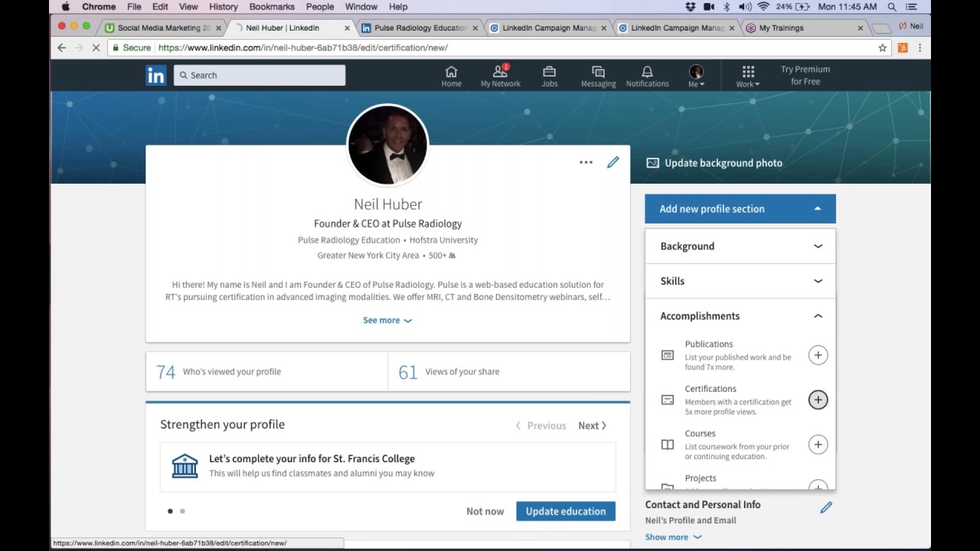Stop page loading with X button
The image size is (980, 551).
pos(96,47)
